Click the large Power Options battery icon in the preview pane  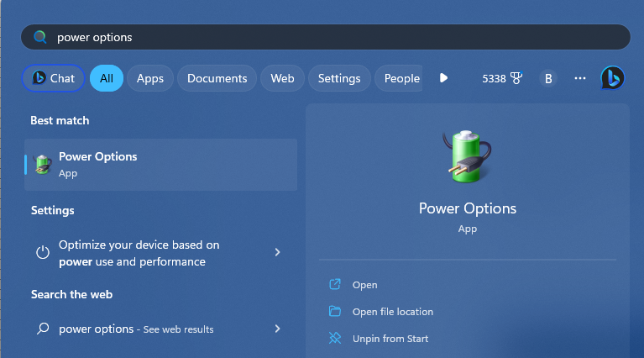[467, 156]
